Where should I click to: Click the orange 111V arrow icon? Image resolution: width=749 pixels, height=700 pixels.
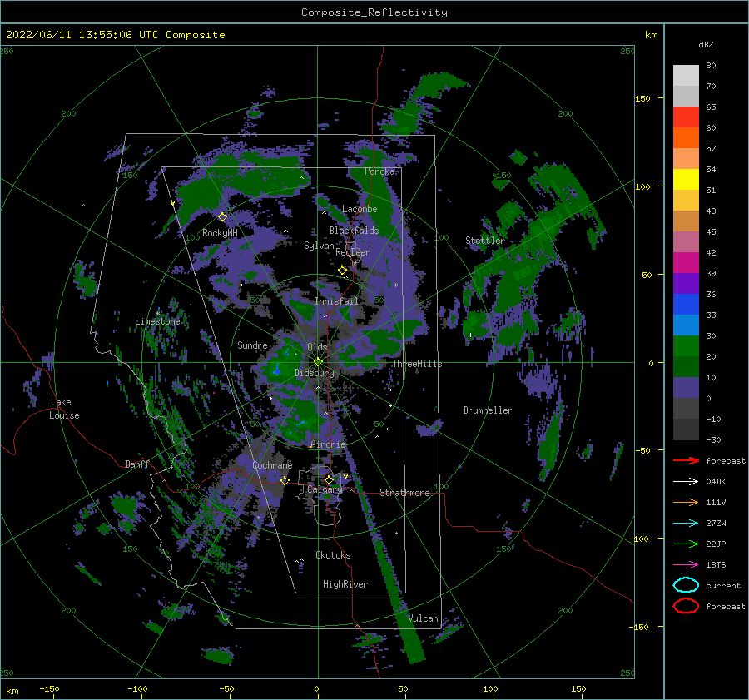pyautogui.click(x=686, y=502)
